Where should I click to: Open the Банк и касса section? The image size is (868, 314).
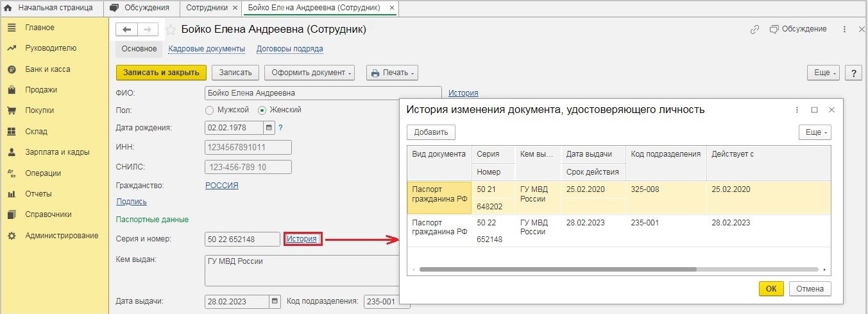click(x=47, y=69)
